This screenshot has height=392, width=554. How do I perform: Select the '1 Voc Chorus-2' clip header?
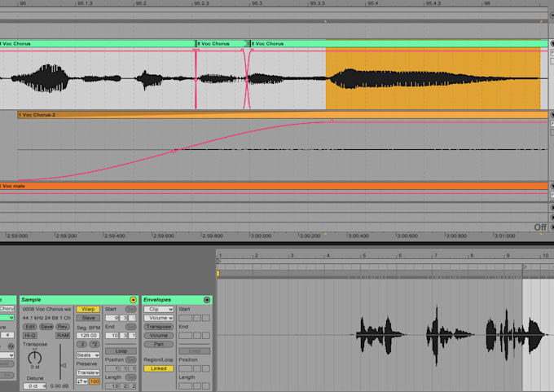coord(283,115)
